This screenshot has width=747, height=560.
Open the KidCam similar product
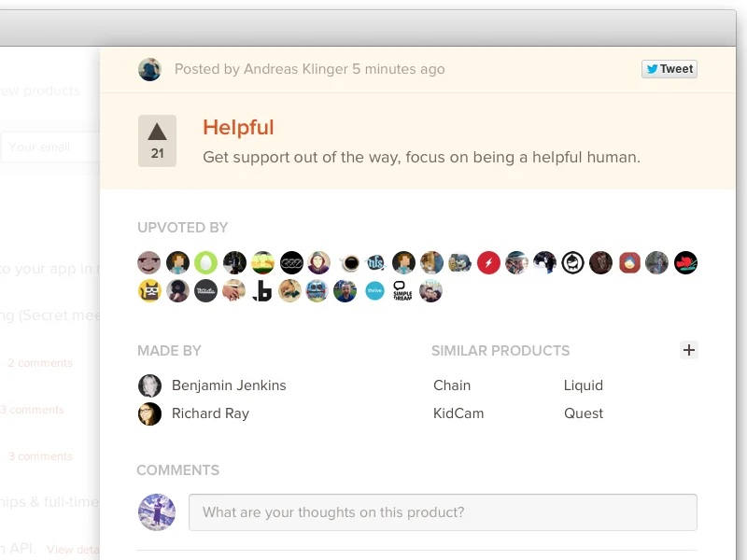point(458,413)
